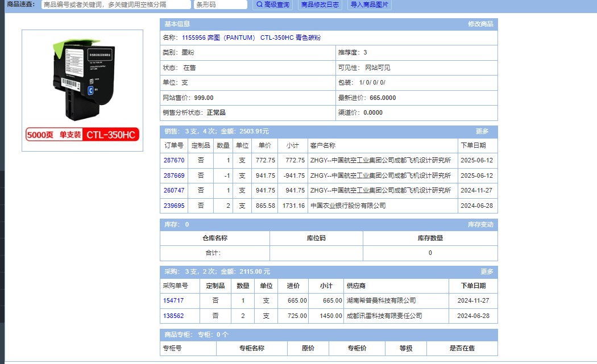Click the 等级 column header
This screenshot has height=364, width=597.
tap(406, 348)
